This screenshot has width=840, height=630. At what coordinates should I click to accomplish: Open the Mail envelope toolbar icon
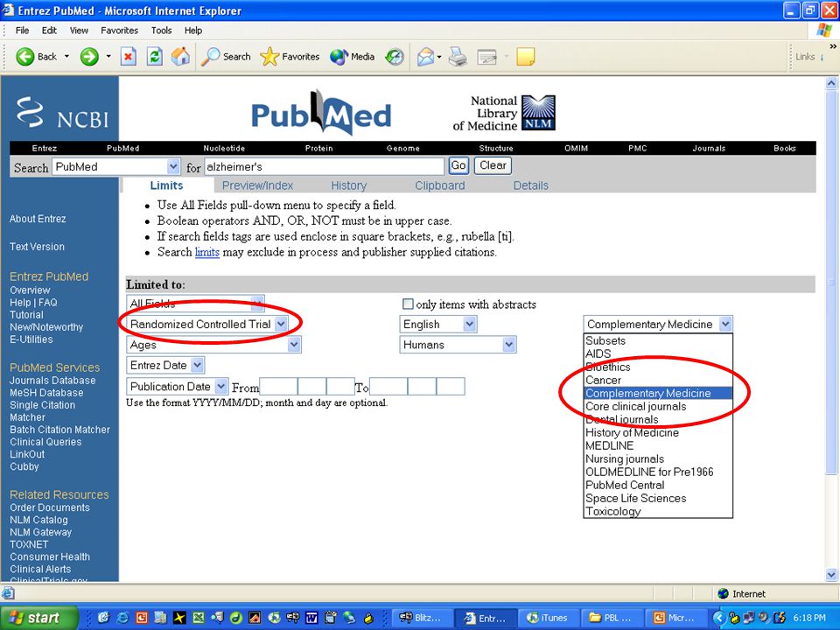426,56
